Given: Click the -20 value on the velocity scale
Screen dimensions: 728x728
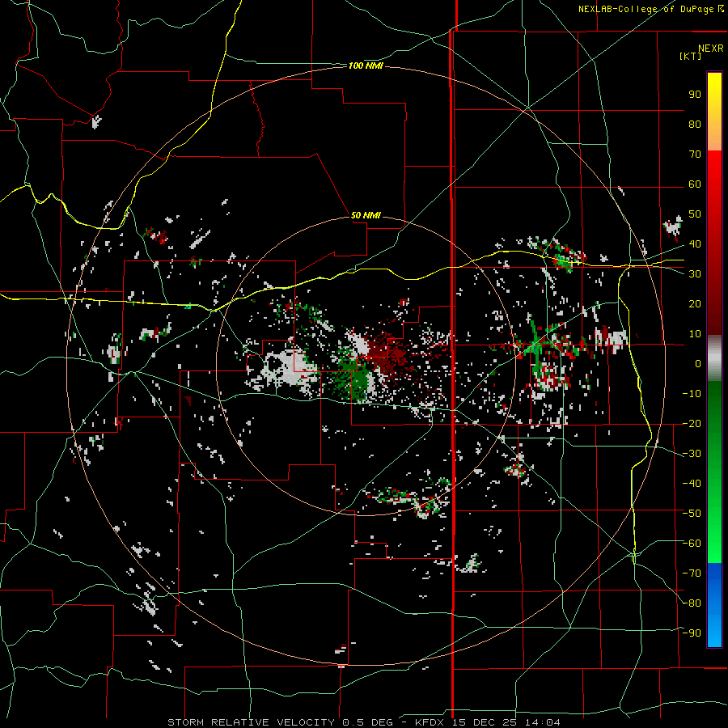Looking at the screenshot, I should (692, 424).
